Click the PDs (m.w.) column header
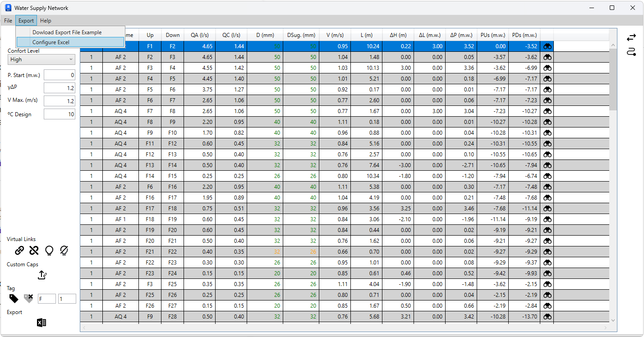 (524, 35)
